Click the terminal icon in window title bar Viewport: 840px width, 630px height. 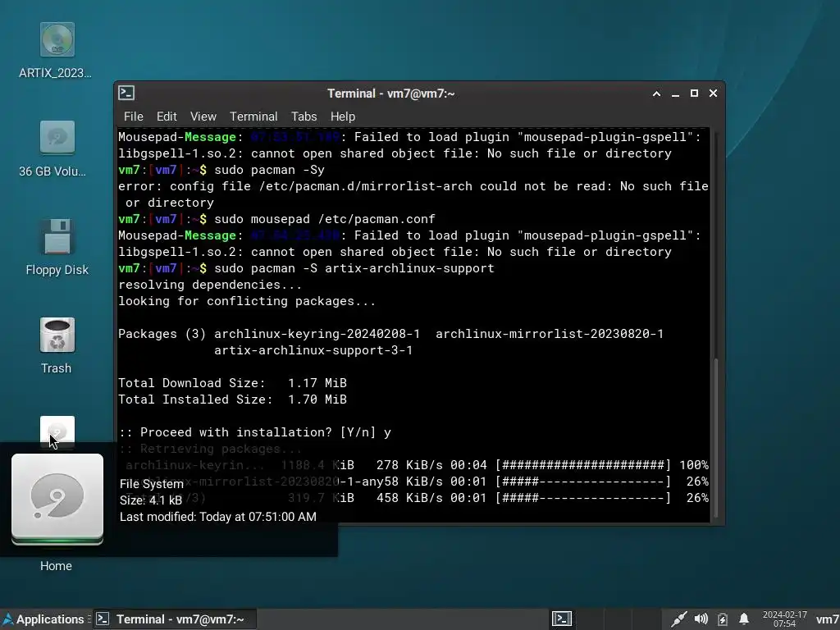pos(126,94)
